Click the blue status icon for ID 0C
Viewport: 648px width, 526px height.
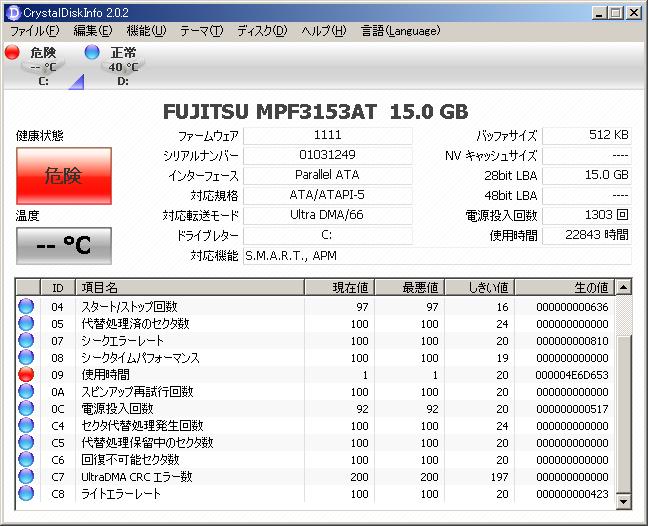[26, 408]
